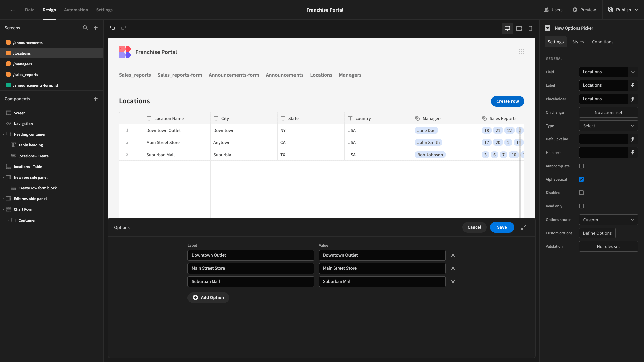Enable the Autocomplete checkbox
The image size is (644, 362).
[x=581, y=166]
